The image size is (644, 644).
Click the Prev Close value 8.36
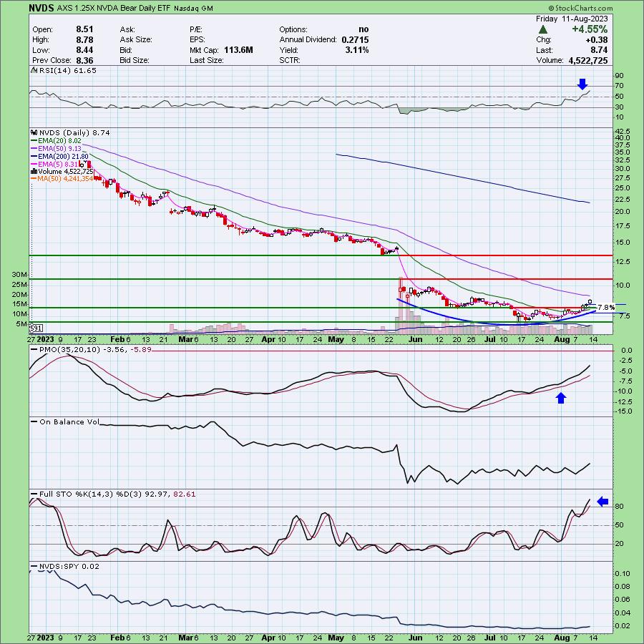click(84, 60)
